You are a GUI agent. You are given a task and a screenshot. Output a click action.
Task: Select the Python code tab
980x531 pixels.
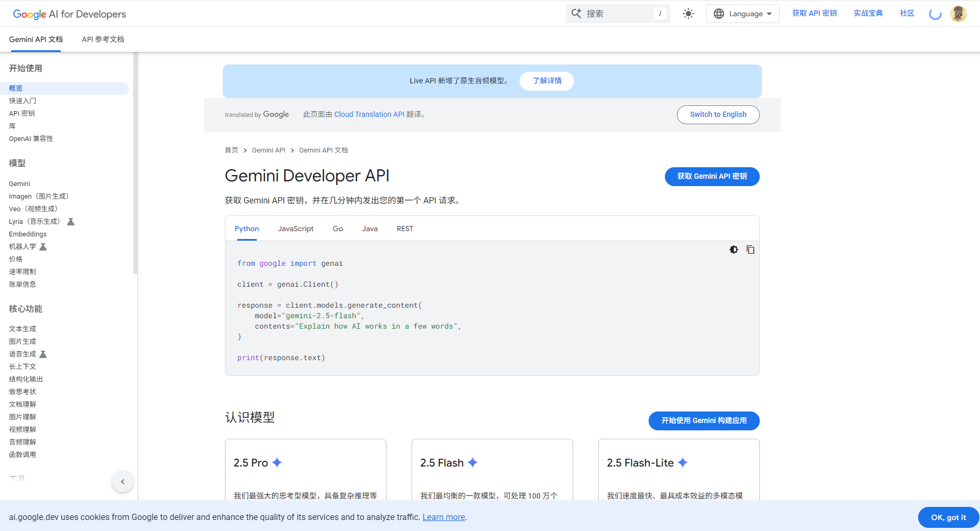247,229
